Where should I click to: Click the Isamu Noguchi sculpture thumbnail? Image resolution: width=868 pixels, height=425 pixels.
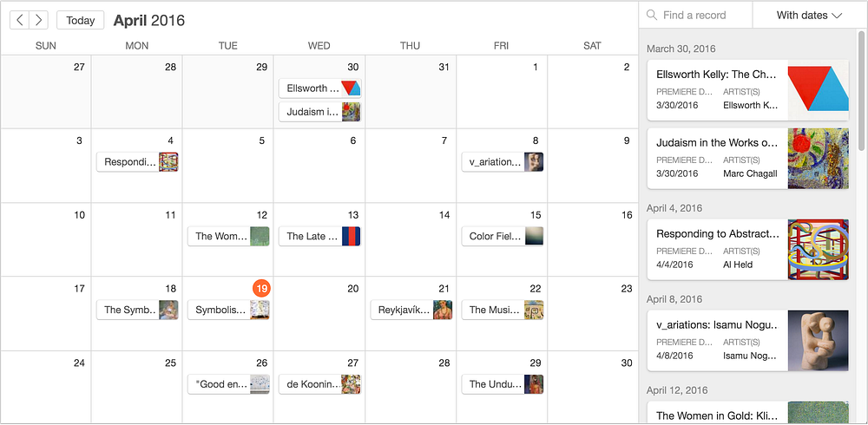point(819,340)
